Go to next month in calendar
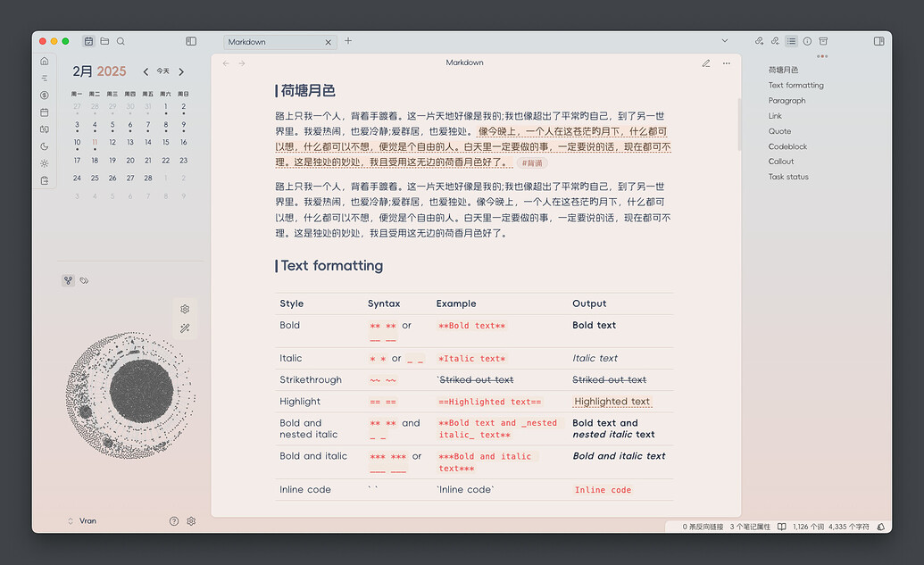The width and height of the screenshot is (924, 565). point(181,71)
